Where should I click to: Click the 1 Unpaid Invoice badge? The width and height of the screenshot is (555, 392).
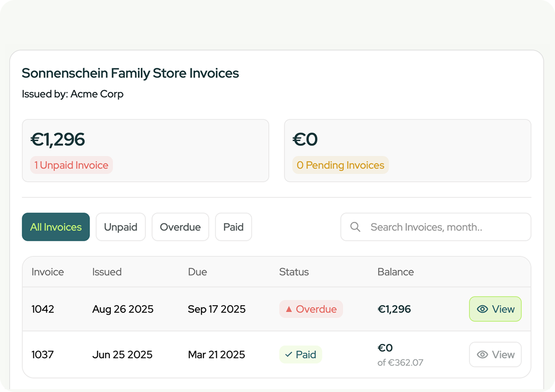(71, 165)
